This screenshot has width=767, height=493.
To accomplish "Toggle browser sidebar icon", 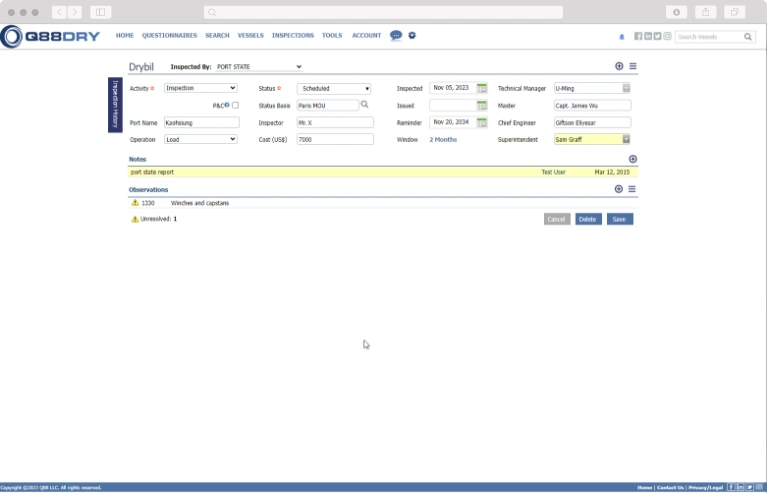I will tap(100, 12).
